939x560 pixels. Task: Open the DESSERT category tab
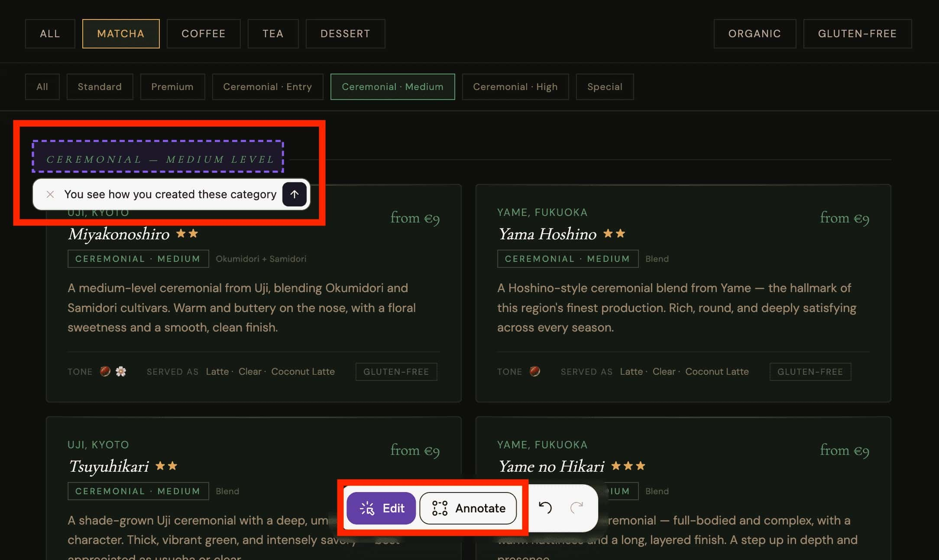(345, 34)
